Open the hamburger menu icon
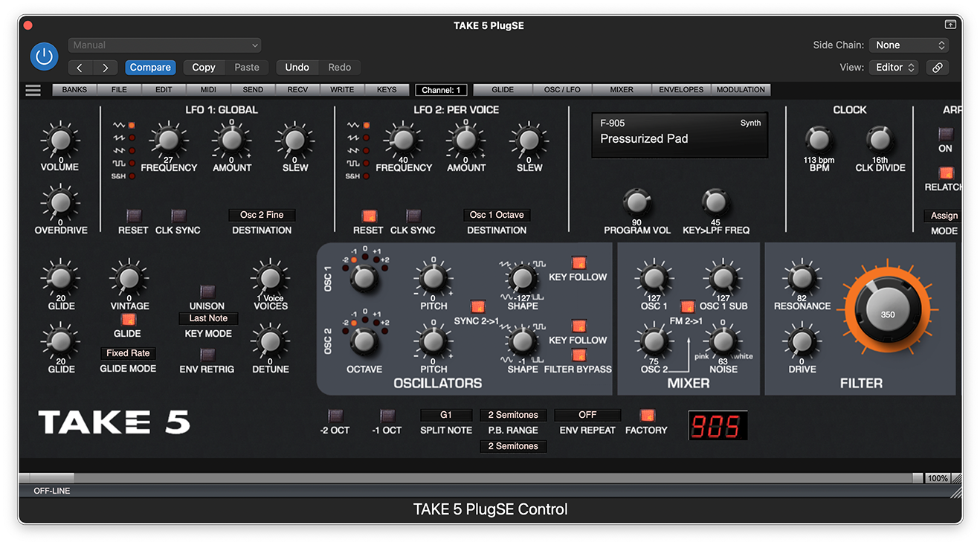Image resolution: width=980 pixels, height=545 pixels. point(33,90)
